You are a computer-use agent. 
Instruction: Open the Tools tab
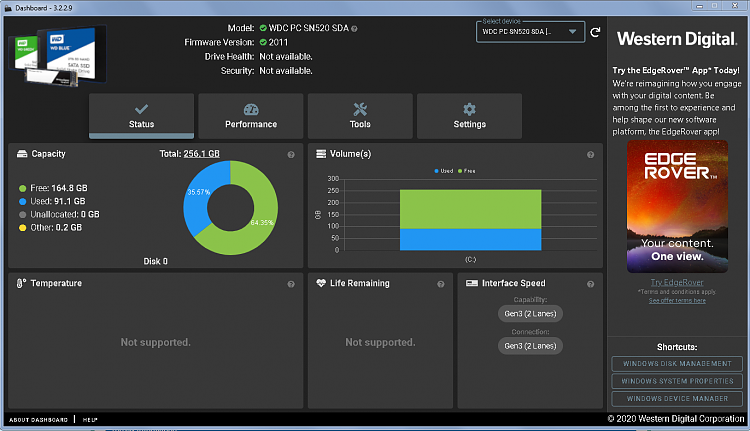360,116
